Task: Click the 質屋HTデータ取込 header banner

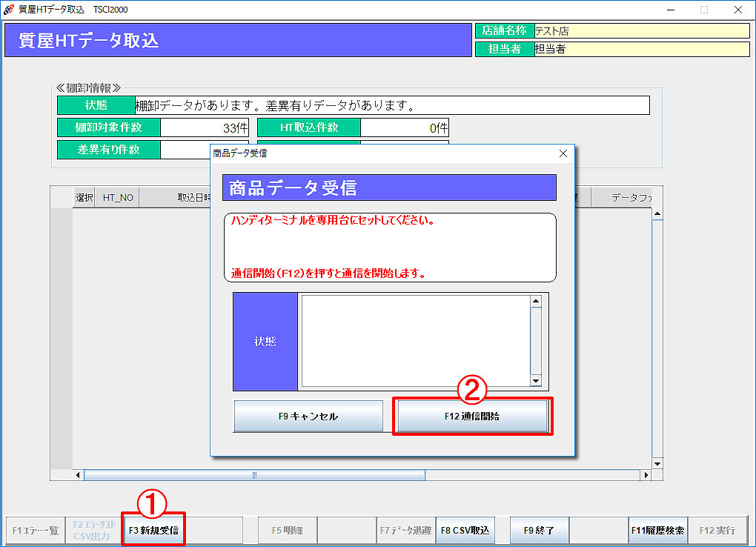Action: pyautogui.click(x=238, y=40)
